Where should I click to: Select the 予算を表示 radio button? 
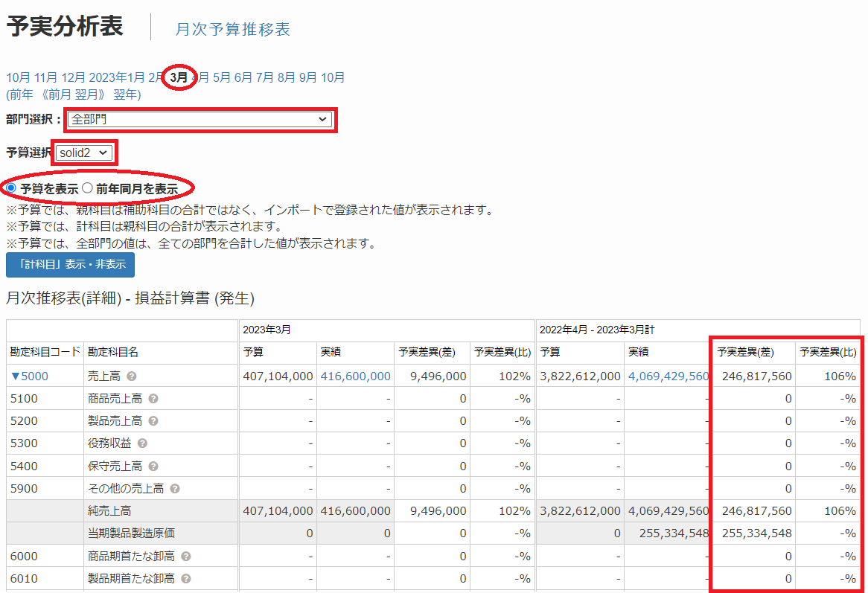11,188
